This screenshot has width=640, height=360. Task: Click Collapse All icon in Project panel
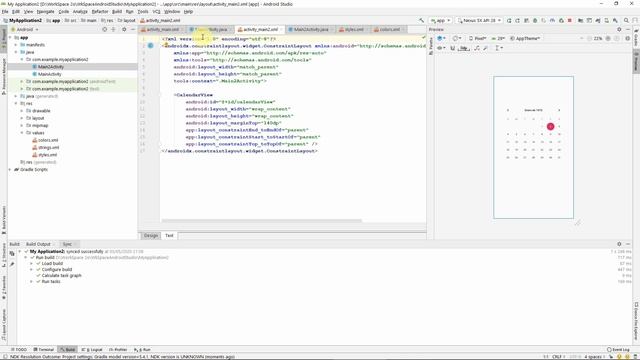[113, 29]
